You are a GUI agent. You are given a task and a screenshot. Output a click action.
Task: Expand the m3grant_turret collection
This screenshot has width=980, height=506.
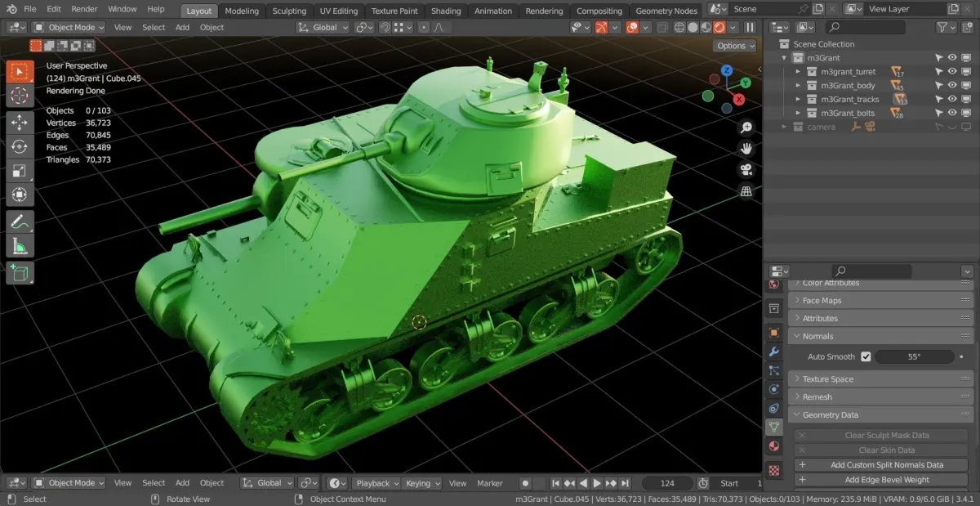tap(798, 72)
